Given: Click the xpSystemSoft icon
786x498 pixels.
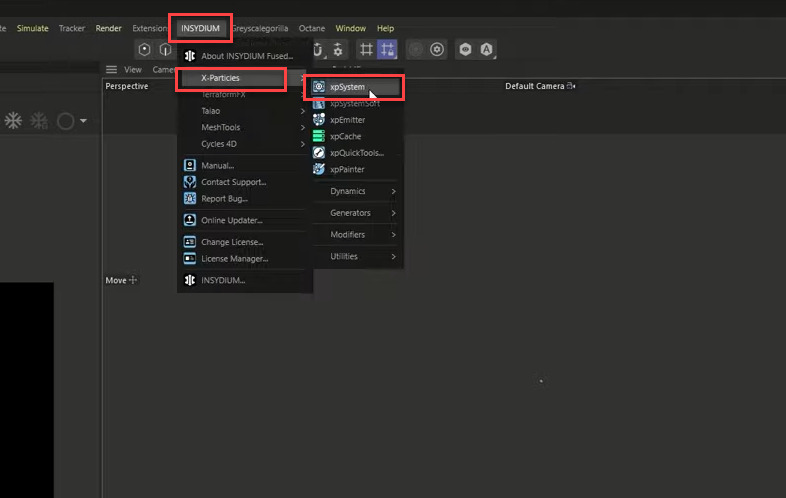Looking at the screenshot, I should [319, 103].
